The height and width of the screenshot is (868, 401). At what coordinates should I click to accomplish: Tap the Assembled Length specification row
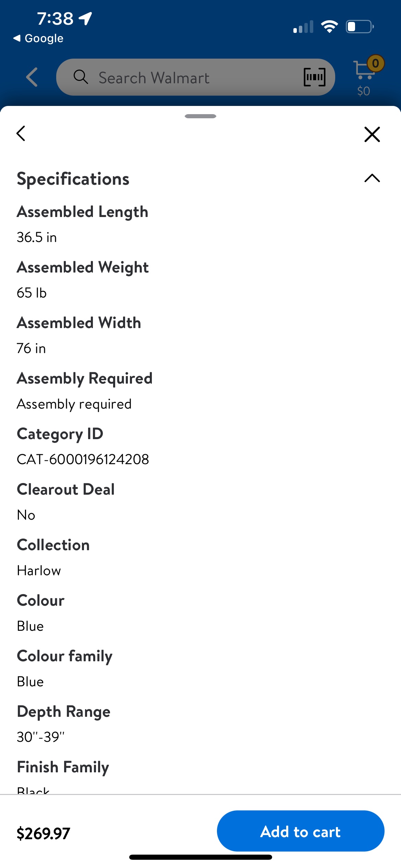point(82,224)
